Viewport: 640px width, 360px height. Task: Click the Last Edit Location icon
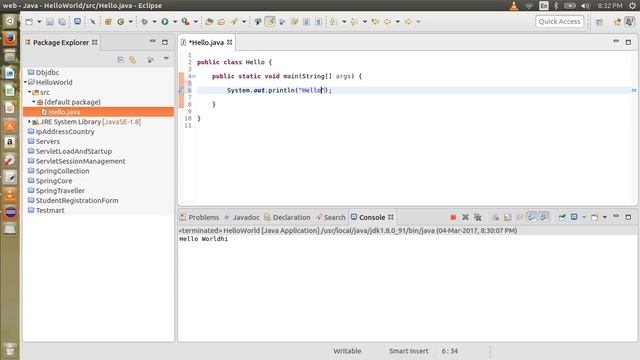pyautogui.click(x=375, y=22)
